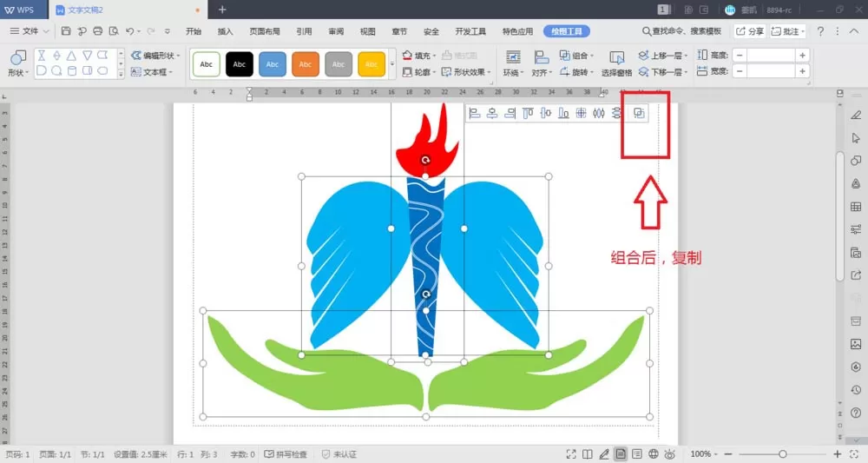Click the 对齐 align button

point(542,63)
